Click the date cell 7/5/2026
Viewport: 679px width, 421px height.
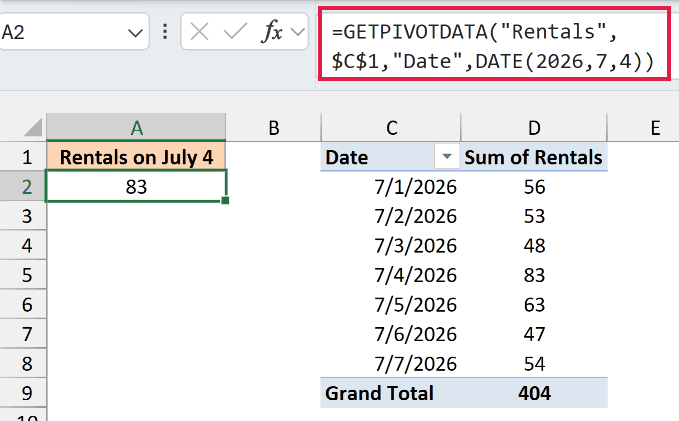coord(391,304)
